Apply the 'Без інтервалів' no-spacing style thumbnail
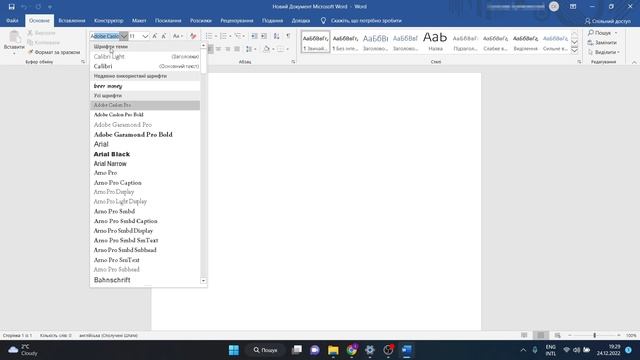640x360 pixels. pyautogui.click(x=345, y=41)
